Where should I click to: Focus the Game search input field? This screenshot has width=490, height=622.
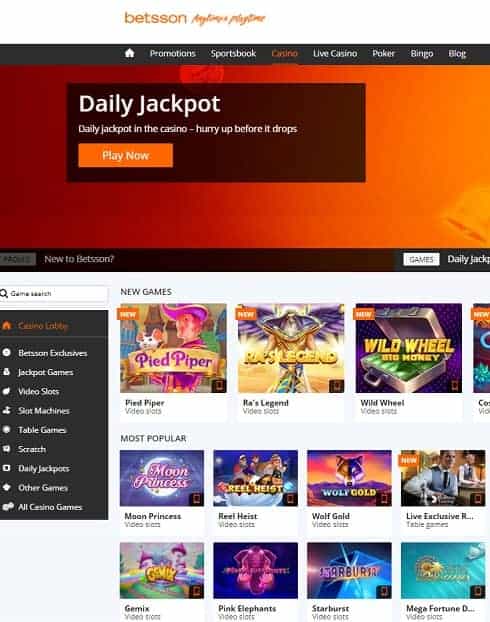coord(54,294)
